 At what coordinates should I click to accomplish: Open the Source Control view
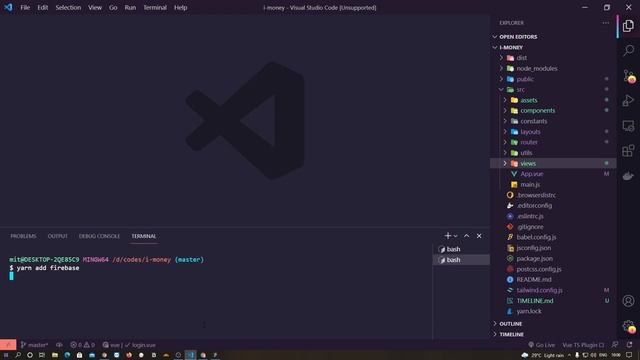(629, 76)
